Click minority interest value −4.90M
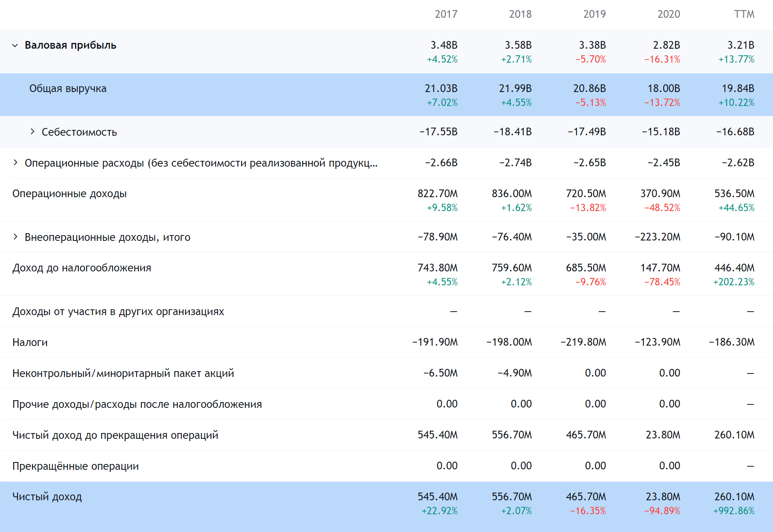 pos(514,373)
